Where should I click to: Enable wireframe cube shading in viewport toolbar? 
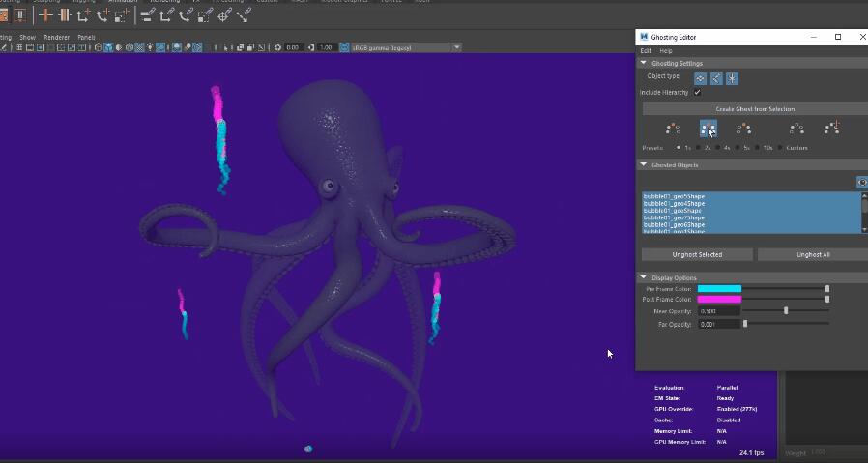(98, 47)
